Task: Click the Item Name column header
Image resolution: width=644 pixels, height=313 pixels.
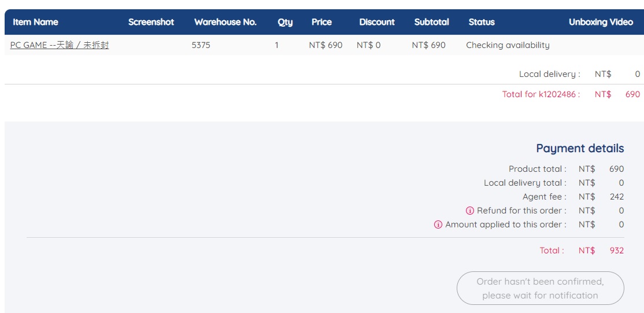Action: pos(35,22)
